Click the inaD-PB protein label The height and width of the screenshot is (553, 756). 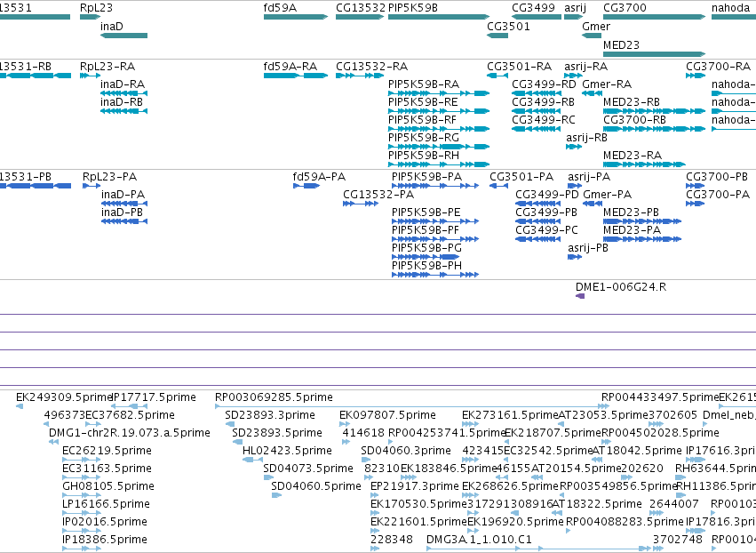point(122,212)
